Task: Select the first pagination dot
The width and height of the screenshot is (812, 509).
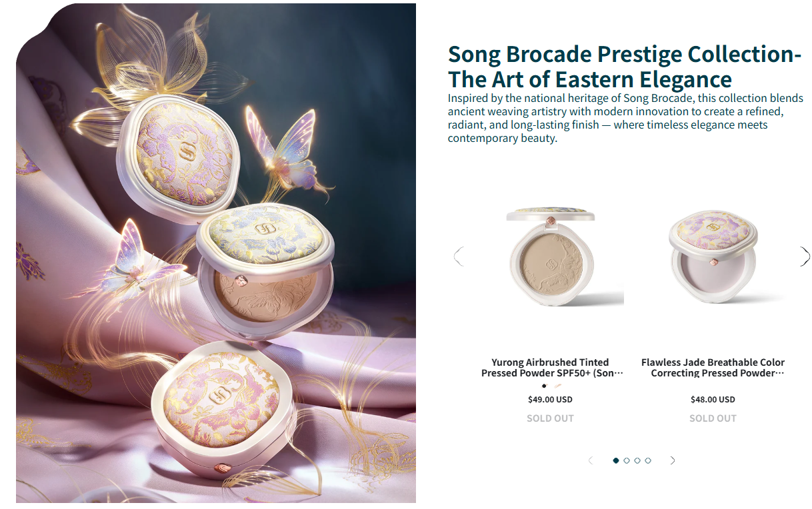Action: (616, 460)
